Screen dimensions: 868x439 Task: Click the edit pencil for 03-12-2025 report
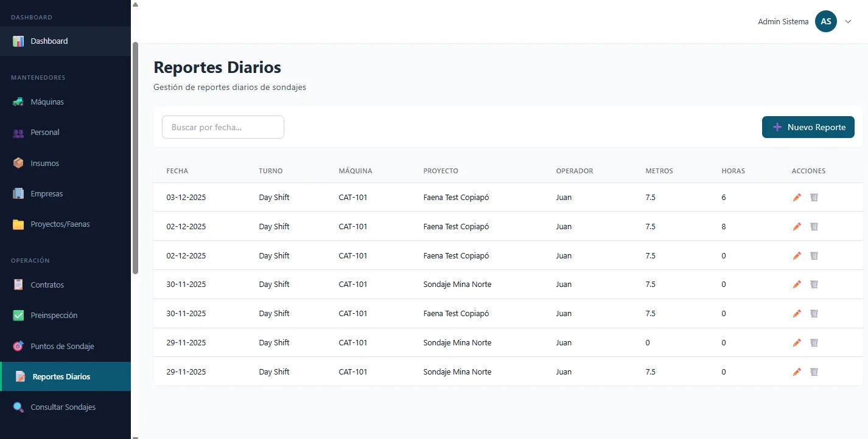(x=797, y=198)
